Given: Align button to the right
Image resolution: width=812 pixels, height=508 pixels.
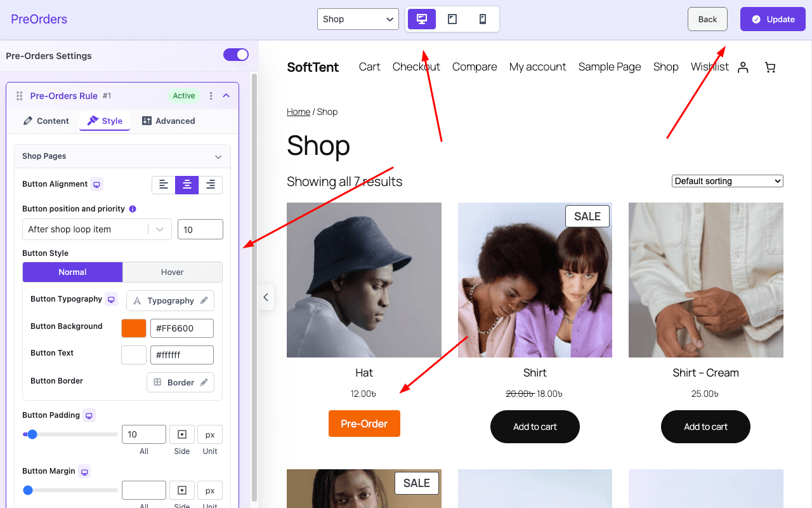Looking at the screenshot, I should [x=211, y=185].
